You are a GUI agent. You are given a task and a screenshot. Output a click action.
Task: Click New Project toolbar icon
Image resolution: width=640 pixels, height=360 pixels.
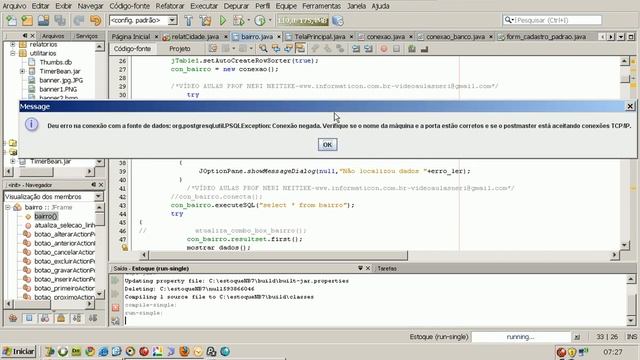pos(27,20)
